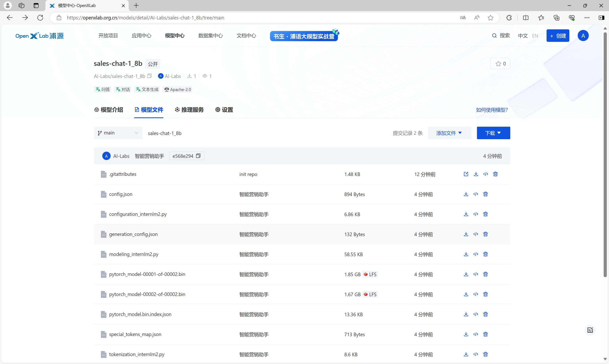This screenshot has height=364, width=609.
Task: Expand the main branch dropdown
Action: click(x=118, y=133)
